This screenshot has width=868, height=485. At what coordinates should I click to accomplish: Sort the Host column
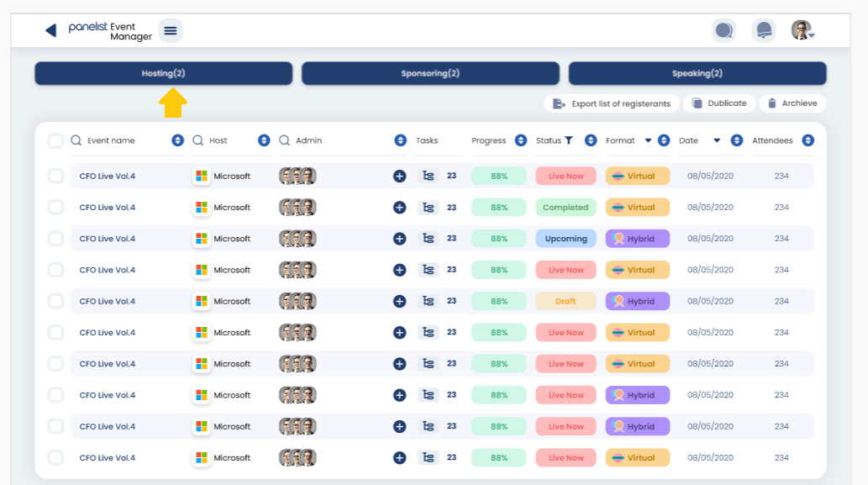(x=264, y=140)
